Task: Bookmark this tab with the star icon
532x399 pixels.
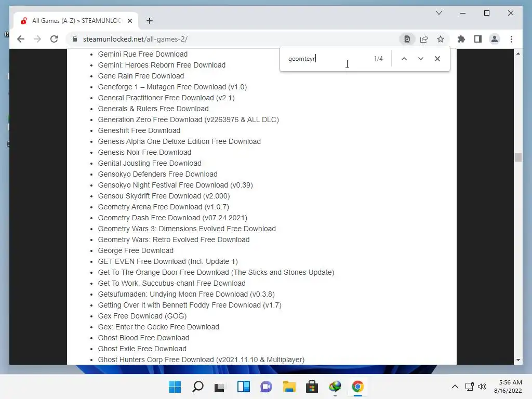Action: [x=441, y=39]
